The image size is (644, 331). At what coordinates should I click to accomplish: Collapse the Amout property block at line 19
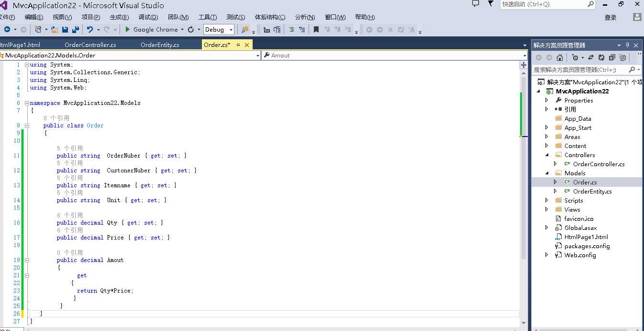pos(27,260)
